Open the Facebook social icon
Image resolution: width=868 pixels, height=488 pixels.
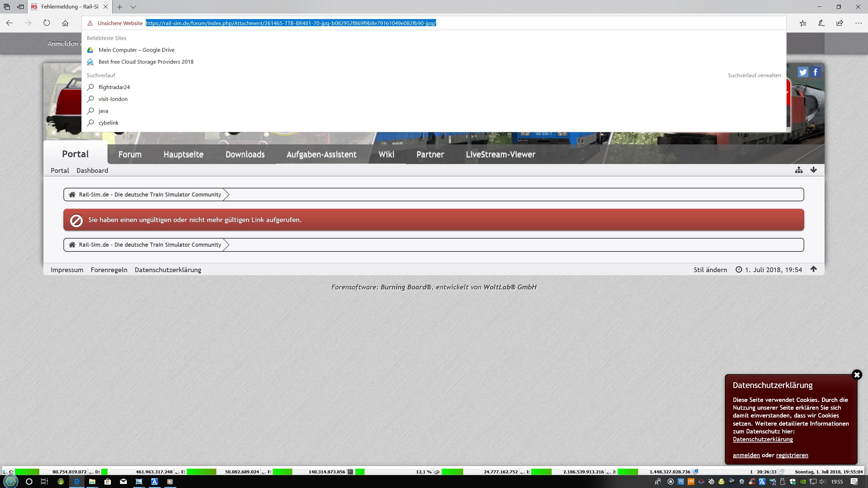(815, 72)
